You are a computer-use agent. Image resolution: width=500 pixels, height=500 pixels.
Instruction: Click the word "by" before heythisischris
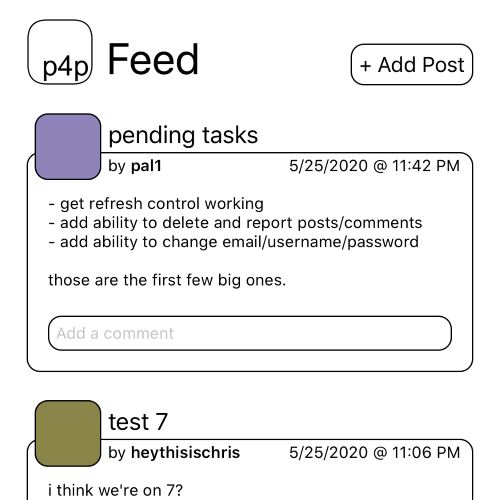coord(117,453)
